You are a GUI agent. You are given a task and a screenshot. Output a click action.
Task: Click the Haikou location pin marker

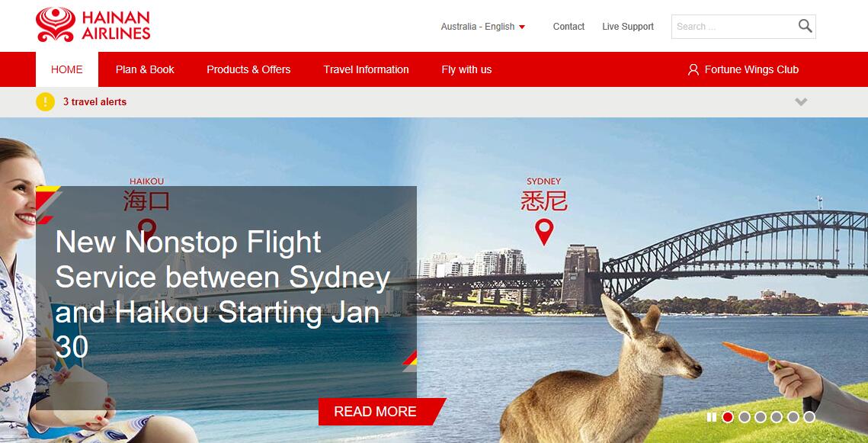146,226
